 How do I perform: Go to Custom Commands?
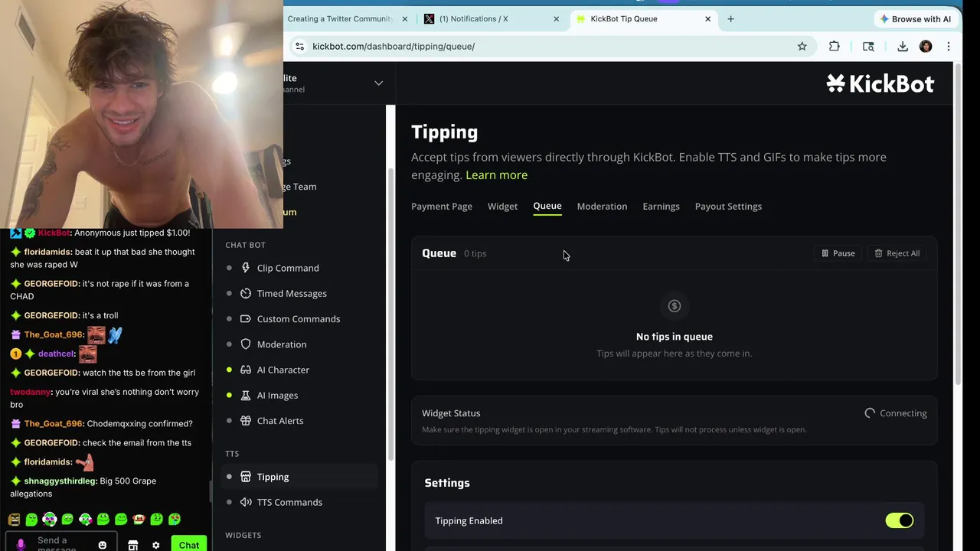299,318
